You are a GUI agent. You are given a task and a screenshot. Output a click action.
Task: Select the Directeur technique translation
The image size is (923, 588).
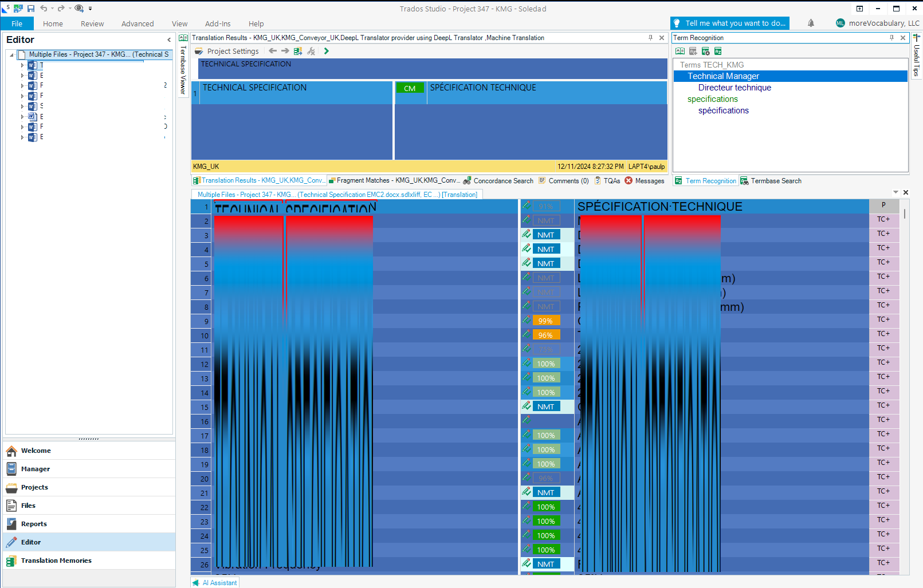pos(735,88)
